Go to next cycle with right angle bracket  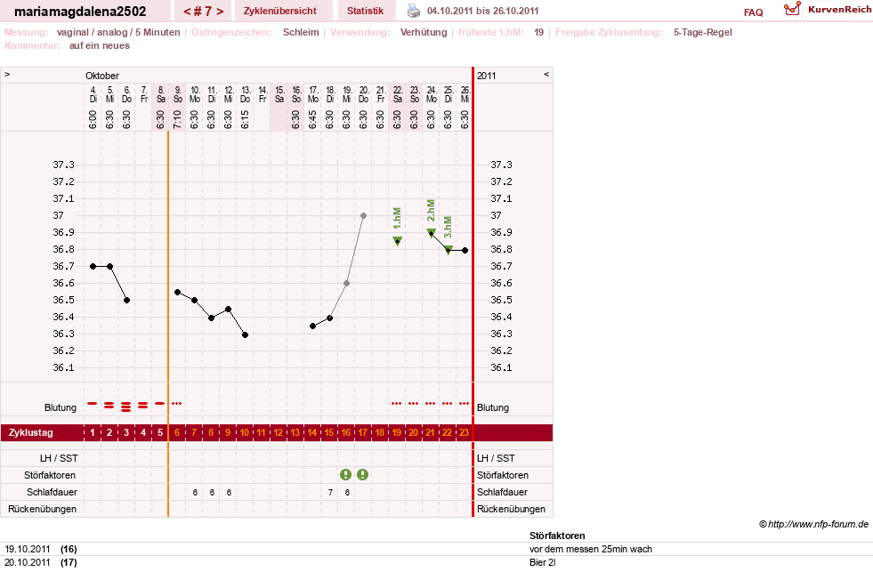tap(220, 12)
